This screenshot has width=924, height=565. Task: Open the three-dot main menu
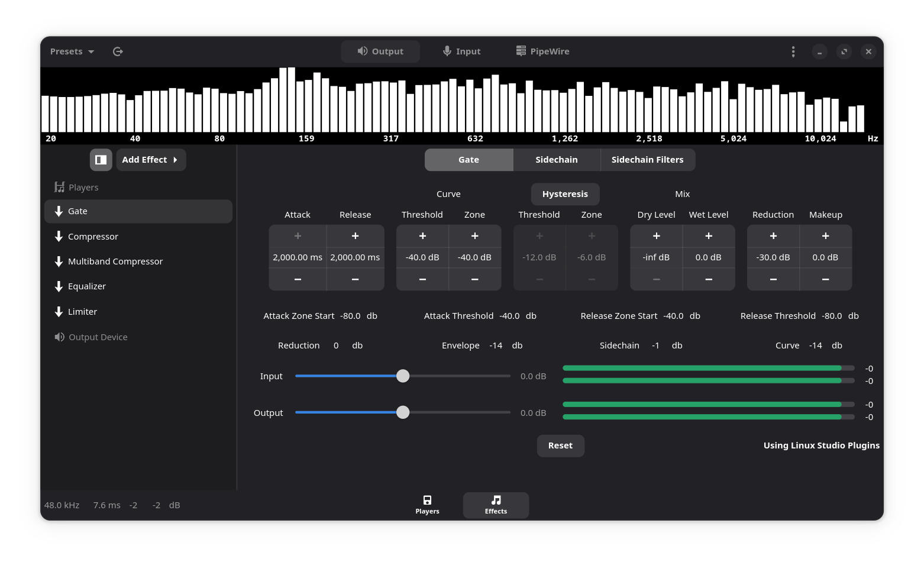(x=793, y=51)
